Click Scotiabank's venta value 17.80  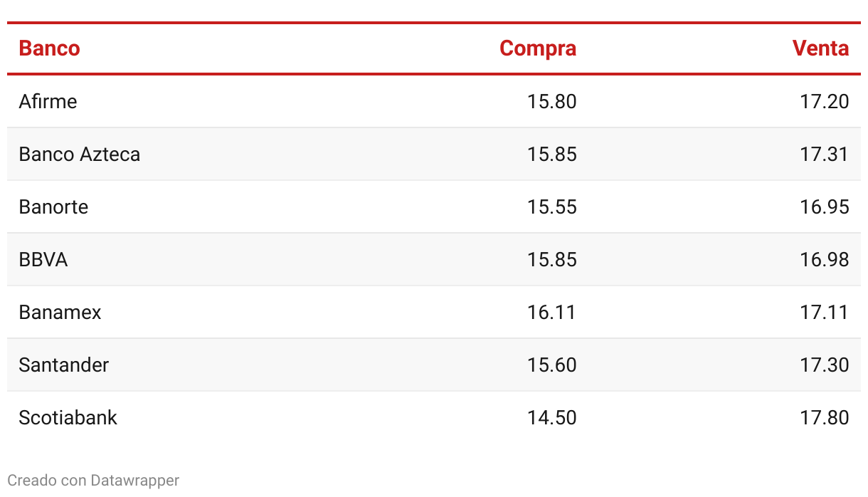coord(825,417)
